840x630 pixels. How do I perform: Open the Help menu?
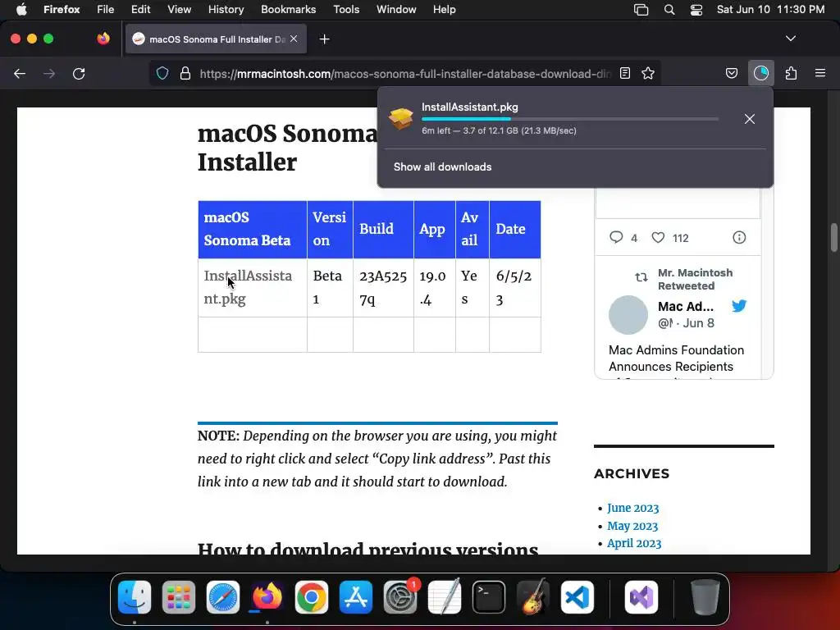[444, 10]
